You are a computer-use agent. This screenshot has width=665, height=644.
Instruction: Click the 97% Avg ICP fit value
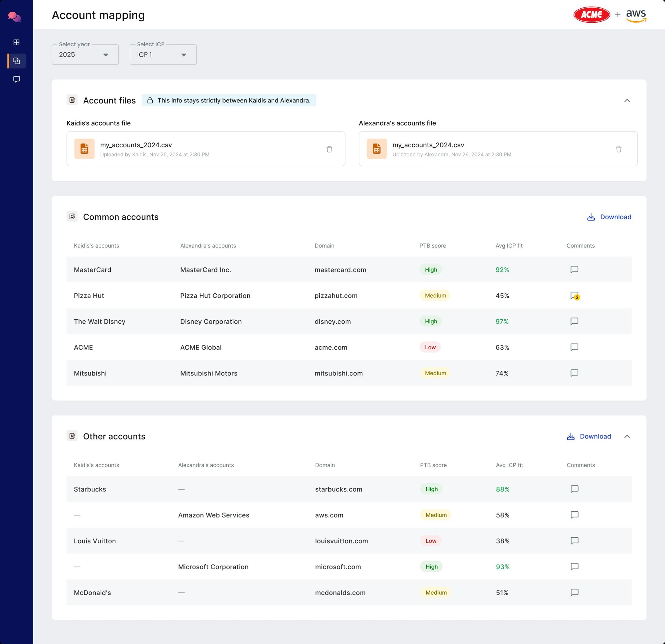pos(502,321)
